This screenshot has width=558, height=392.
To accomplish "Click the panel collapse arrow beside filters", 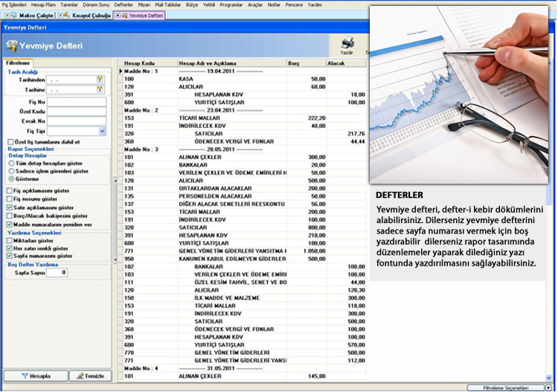I will 115,180.
